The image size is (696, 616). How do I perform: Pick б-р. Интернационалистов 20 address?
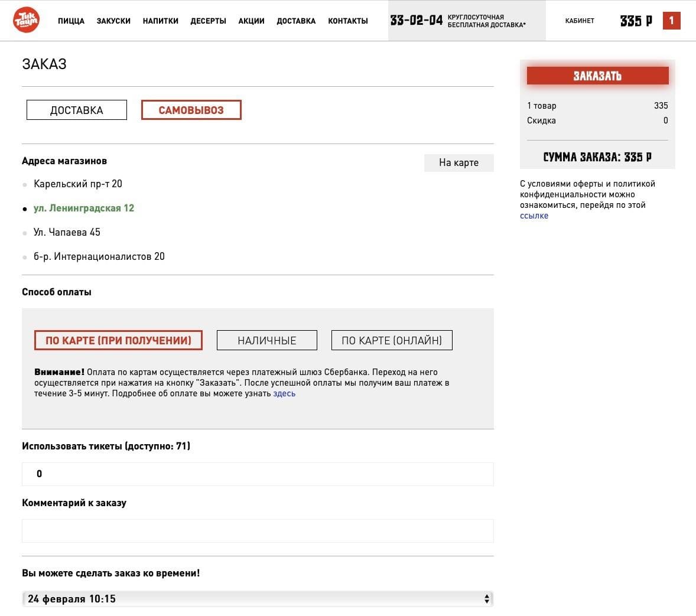coord(99,256)
